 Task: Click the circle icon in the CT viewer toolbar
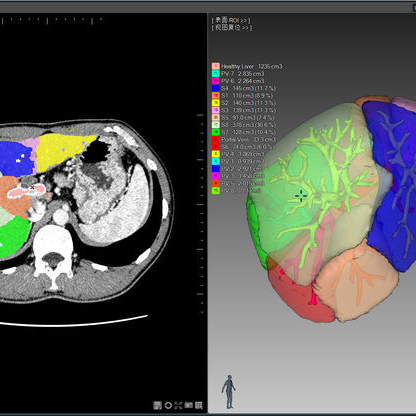(x=168, y=406)
